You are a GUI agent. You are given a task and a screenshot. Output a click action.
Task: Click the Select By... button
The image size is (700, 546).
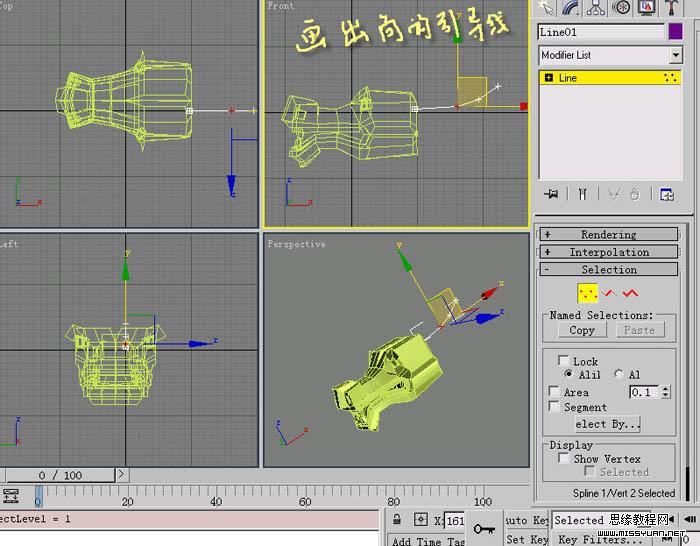(x=608, y=424)
